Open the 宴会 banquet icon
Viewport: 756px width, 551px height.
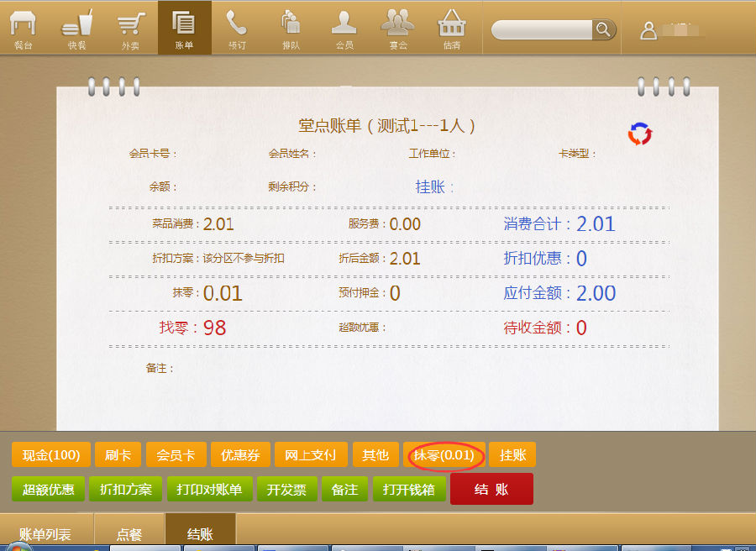point(397,27)
